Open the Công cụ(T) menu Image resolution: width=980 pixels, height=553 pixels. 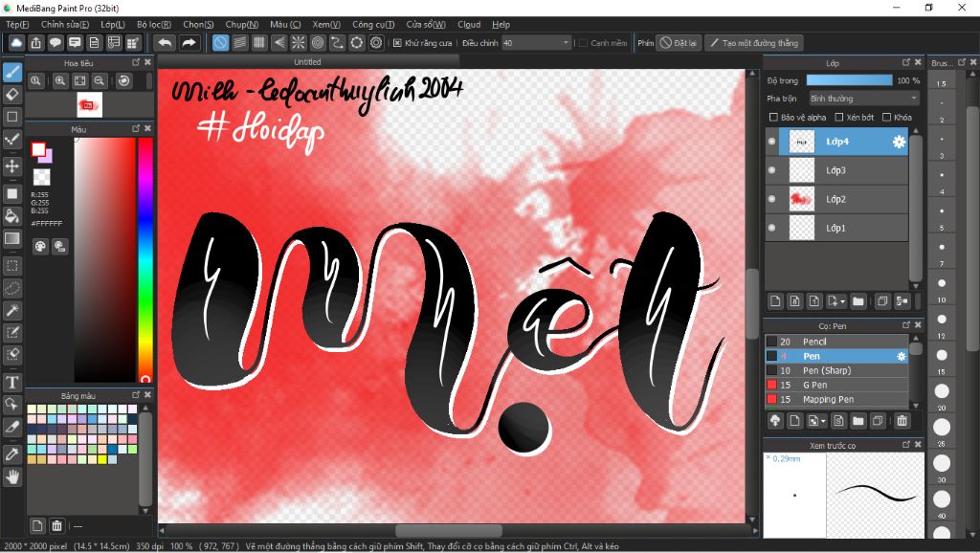(373, 24)
